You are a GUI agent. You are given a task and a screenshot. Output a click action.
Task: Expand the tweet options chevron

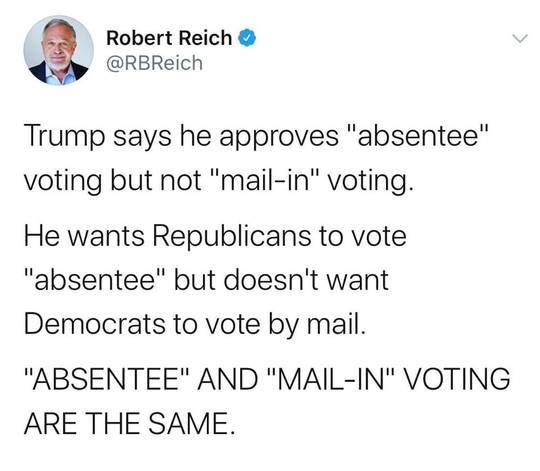click(519, 38)
